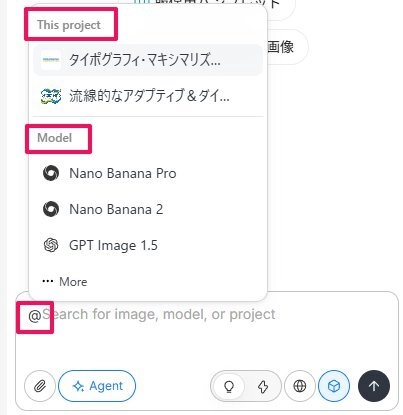The width and height of the screenshot is (403, 415).
Task: Choose Nano Banana Pro model
Action: click(x=148, y=173)
